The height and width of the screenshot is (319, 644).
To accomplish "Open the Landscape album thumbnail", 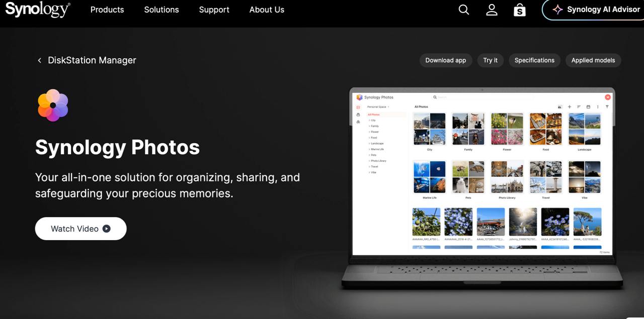I will [585, 129].
